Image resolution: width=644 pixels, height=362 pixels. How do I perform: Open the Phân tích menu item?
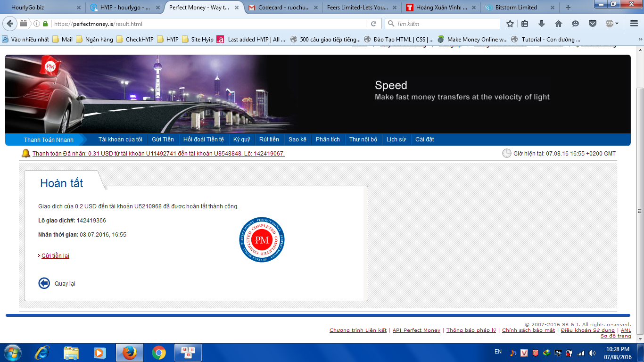point(328,140)
